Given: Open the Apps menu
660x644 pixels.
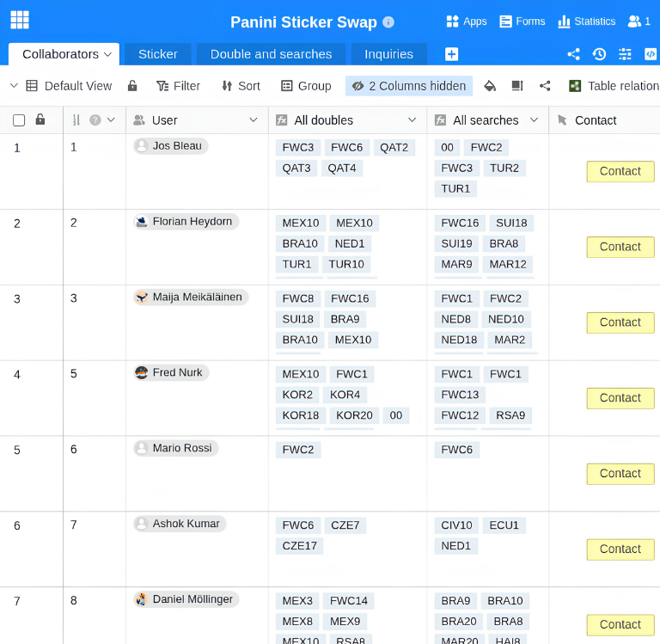Looking at the screenshot, I should [467, 21].
